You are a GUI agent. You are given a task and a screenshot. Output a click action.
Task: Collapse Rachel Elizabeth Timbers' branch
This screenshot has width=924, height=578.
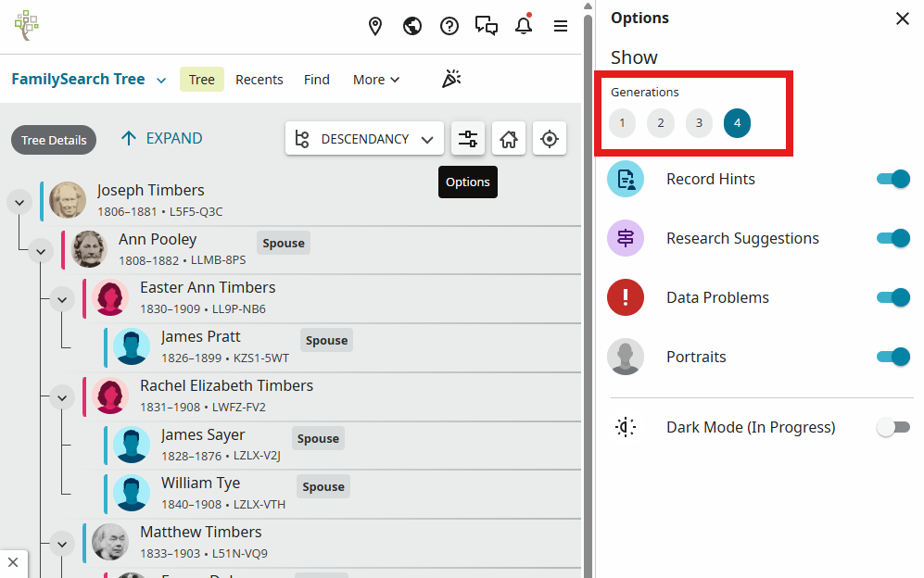tap(62, 398)
